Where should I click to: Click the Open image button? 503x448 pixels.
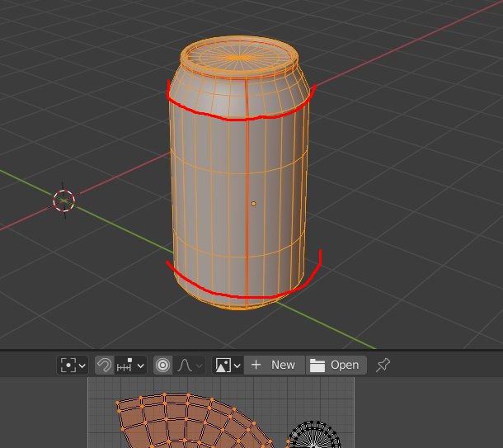(x=336, y=365)
